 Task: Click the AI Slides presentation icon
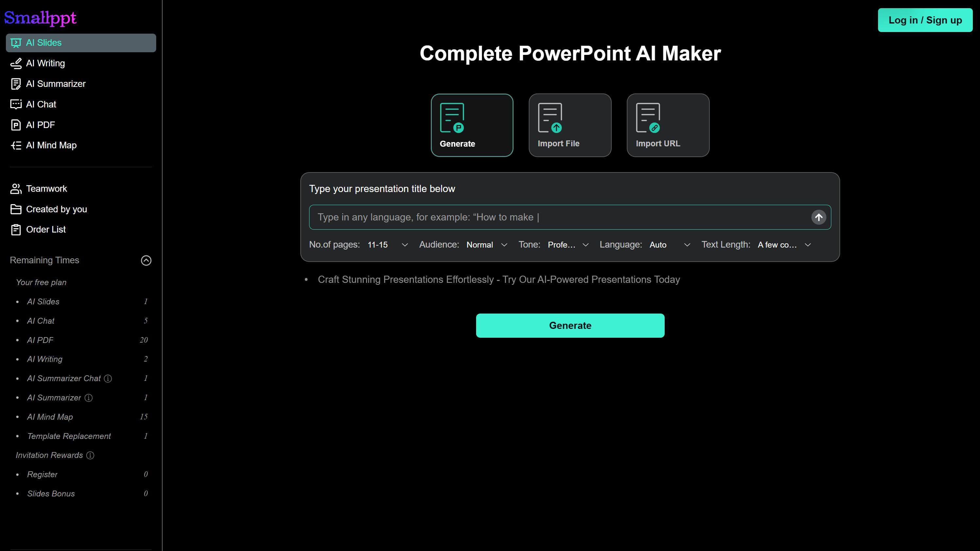[x=16, y=43]
